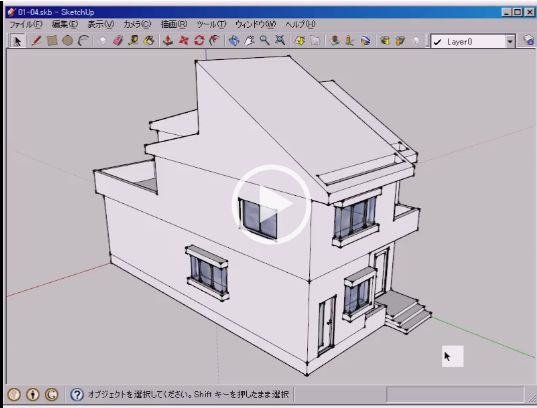The height and width of the screenshot is (408, 537).
Task: Select the arrow Select tool
Action: point(17,41)
